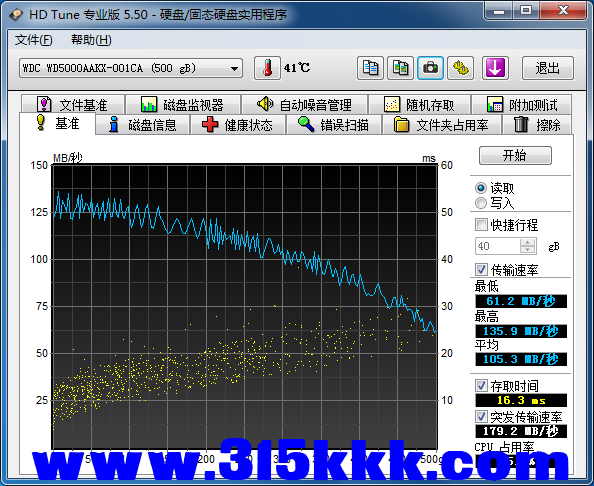Image resolution: width=594 pixels, height=486 pixels.
Task: Open options via the gears icon
Action: coord(460,68)
